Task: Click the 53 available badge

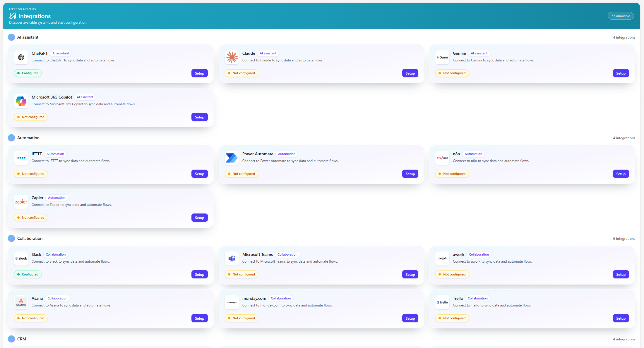Action: point(621,16)
